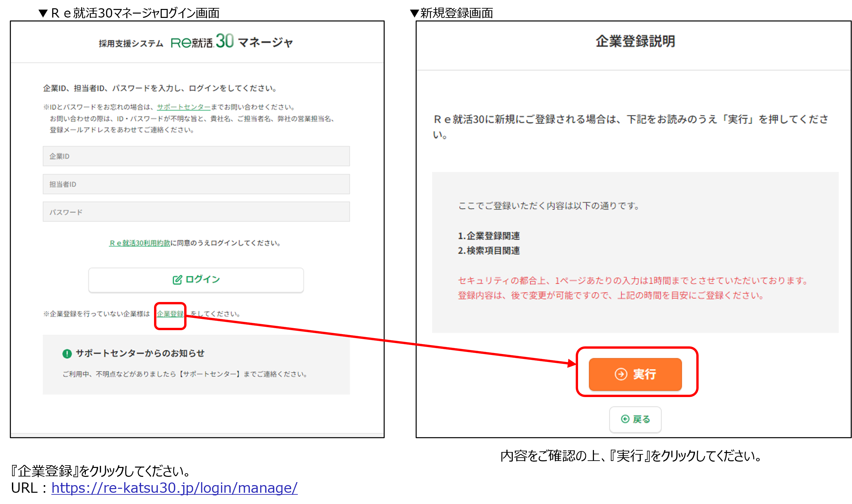
Task: Click the Re就活30 マネージャ logo
Action: [x=231, y=42]
